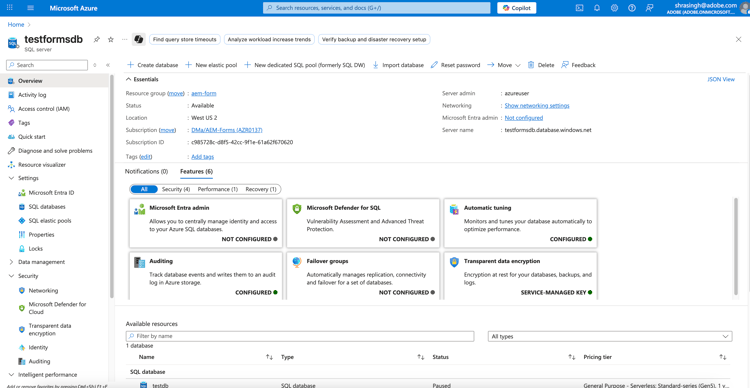Expand the Data management section

[x=11, y=262]
